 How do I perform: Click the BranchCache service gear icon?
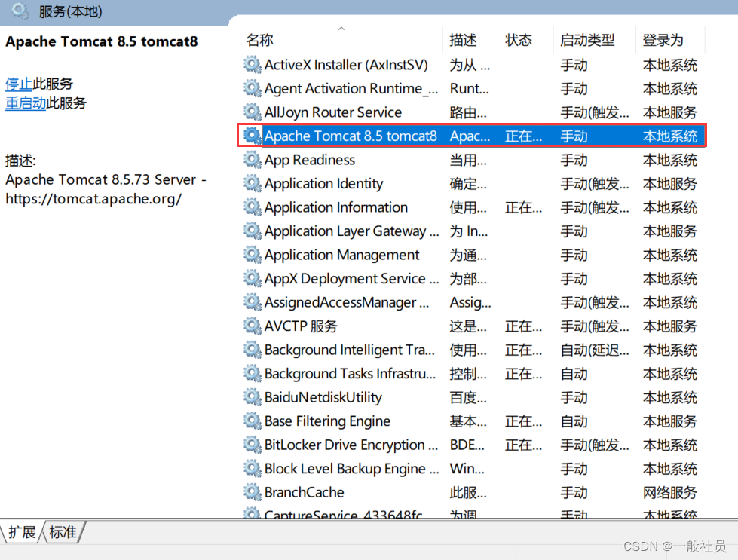(x=253, y=492)
